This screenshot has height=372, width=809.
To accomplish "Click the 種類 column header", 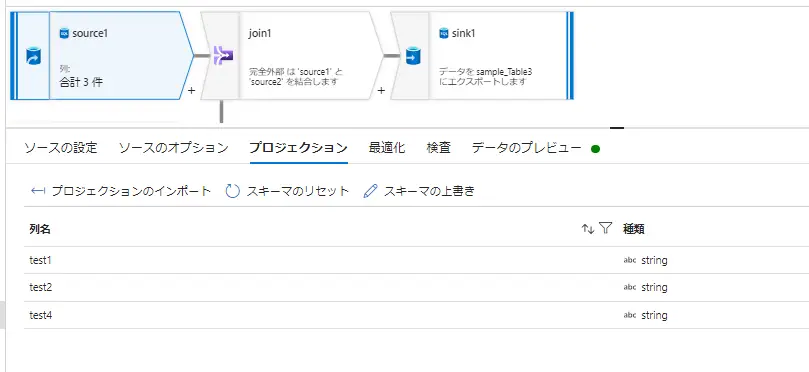I will coord(634,229).
